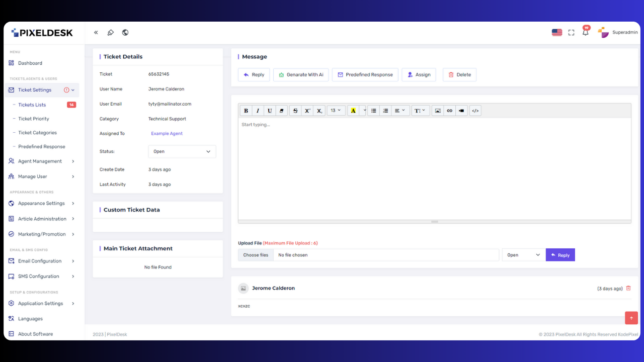Toggle italic text formatting

(x=258, y=111)
